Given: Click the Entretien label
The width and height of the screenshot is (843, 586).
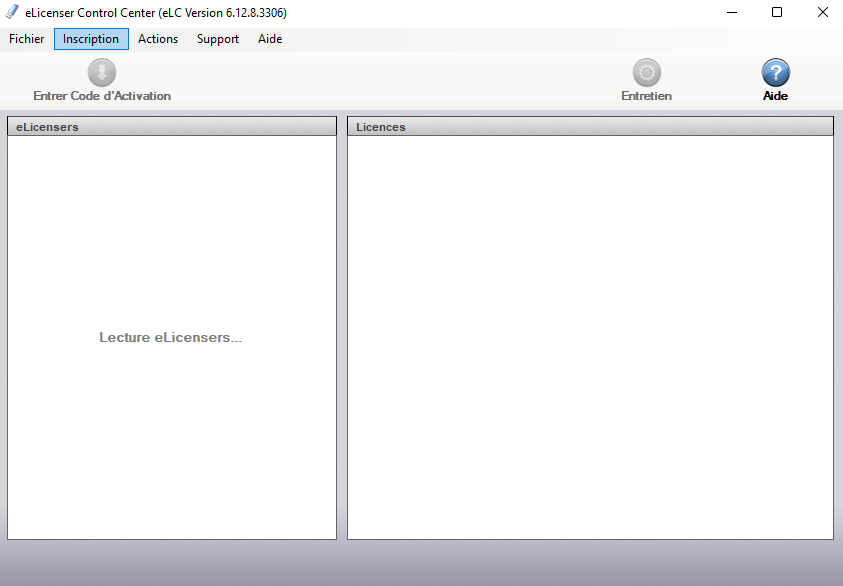Looking at the screenshot, I should point(646,96).
